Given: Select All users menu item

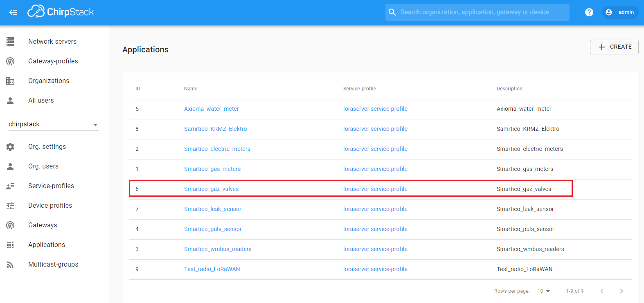Looking at the screenshot, I should pos(41,101).
